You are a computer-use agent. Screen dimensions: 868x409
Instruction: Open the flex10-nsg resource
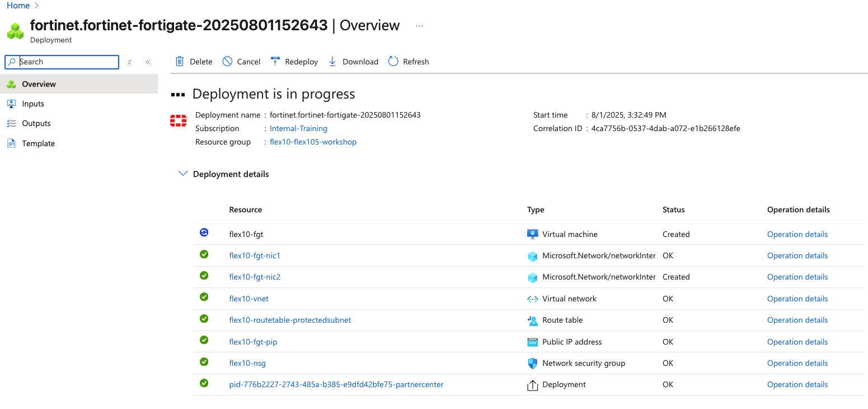tap(247, 363)
